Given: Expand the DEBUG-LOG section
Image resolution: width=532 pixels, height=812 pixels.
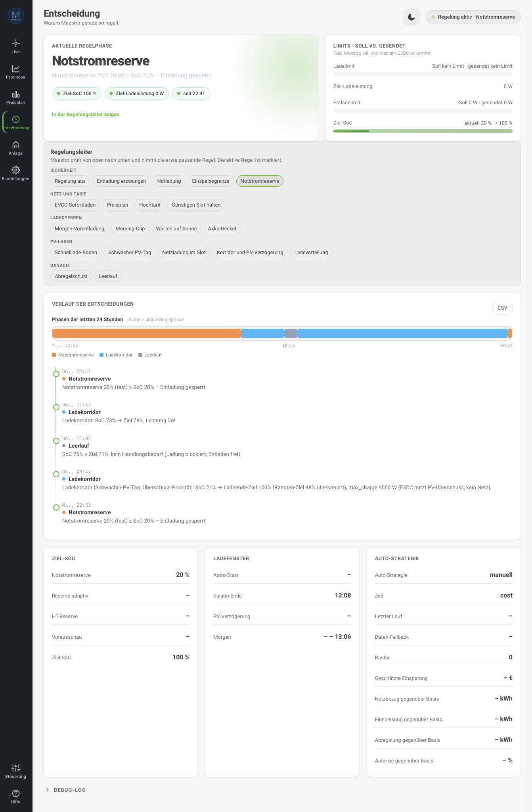Looking at the screenshot, I should 66,790.
